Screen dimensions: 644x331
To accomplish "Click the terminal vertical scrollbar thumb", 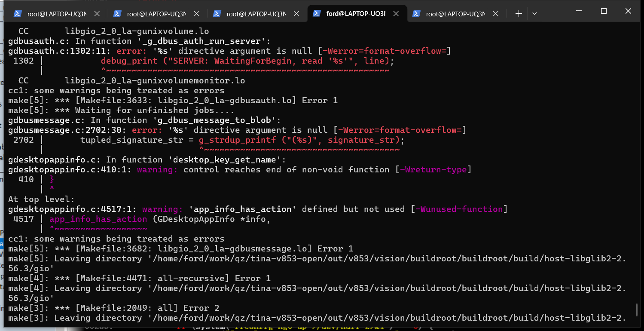I will [x=637, y=310].
